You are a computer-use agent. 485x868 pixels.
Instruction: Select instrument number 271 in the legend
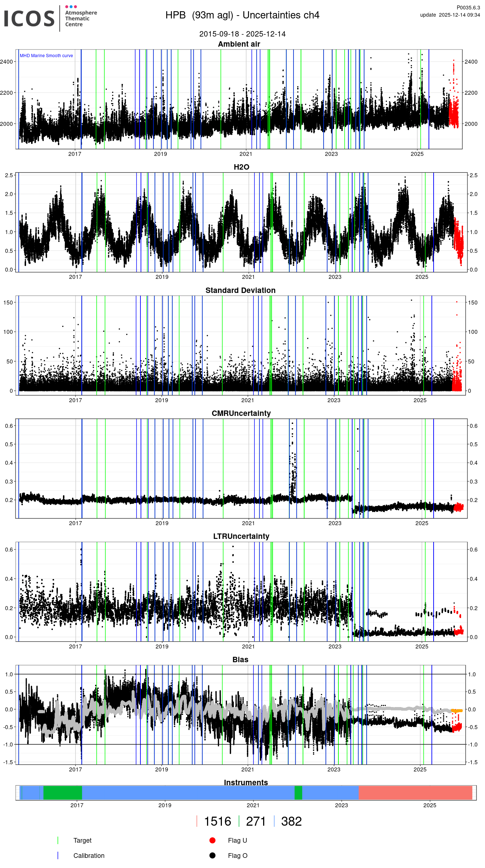click(256, 821)
